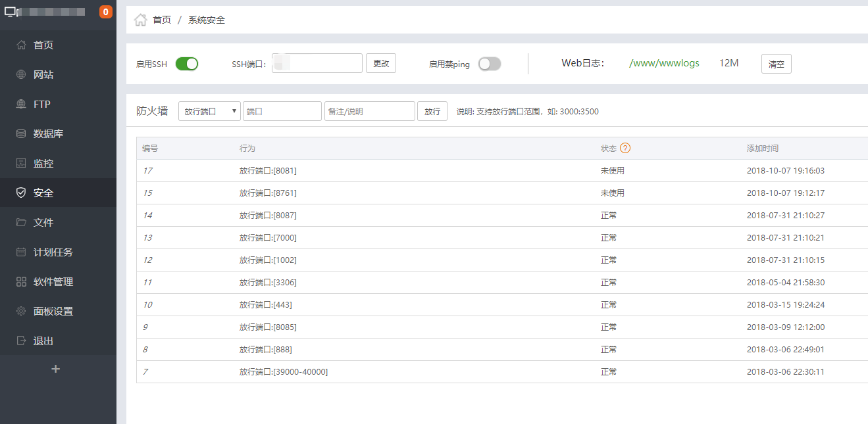Click the question mark icon beside 状态
The image size is (868, 424).
625,149
